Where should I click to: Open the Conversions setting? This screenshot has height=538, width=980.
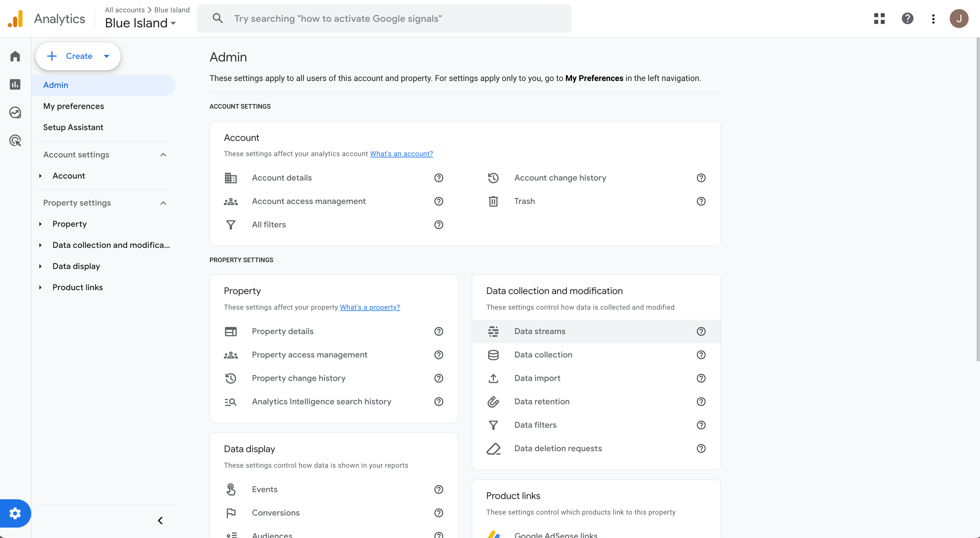[x=276, y=513]
